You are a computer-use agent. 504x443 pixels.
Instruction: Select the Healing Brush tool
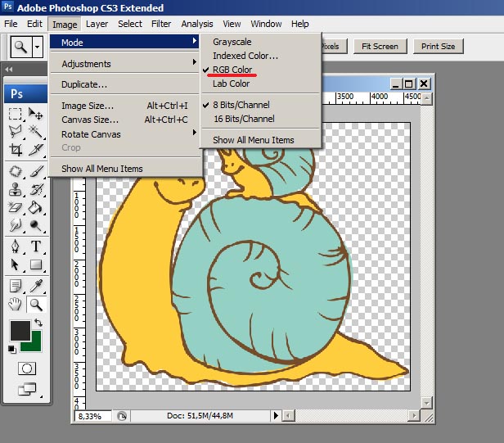pyautogui.click(x=15, y=171)
